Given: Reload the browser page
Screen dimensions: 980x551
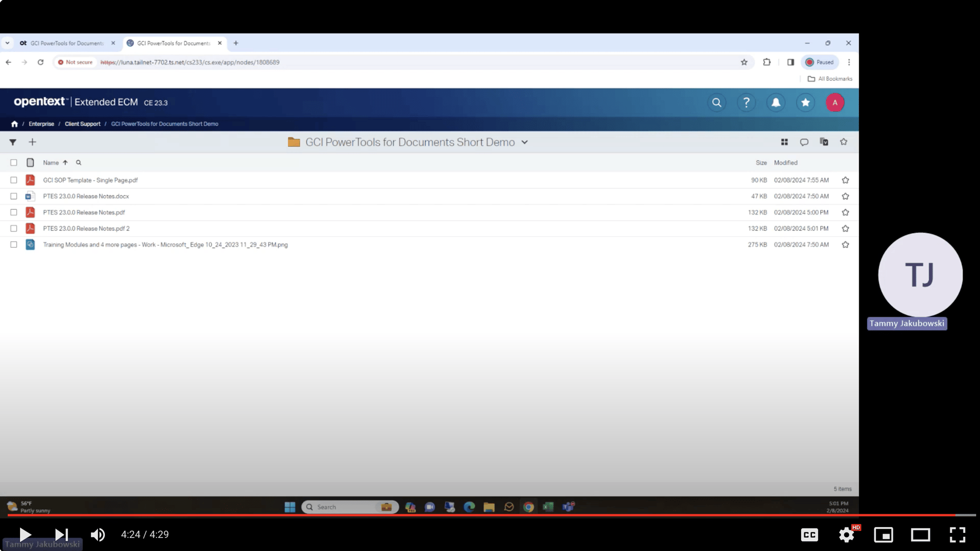Looking at the screenshot, I should [x=41, y=62].
